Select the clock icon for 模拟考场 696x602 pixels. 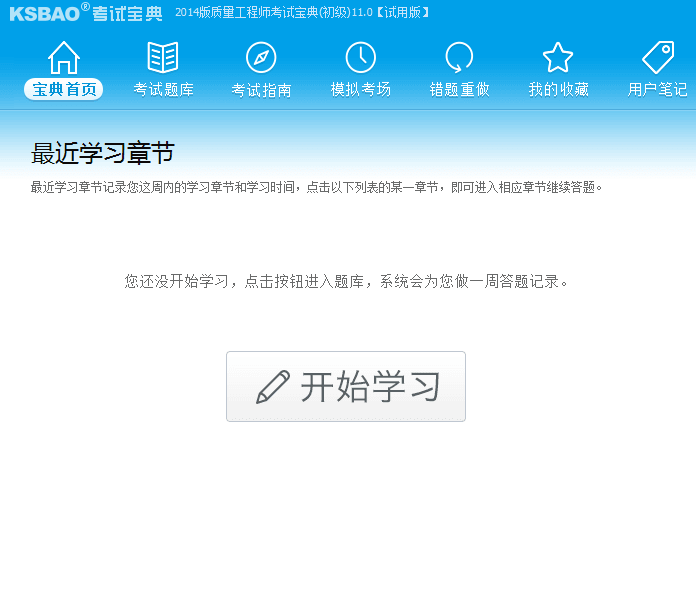click(360, 57)
